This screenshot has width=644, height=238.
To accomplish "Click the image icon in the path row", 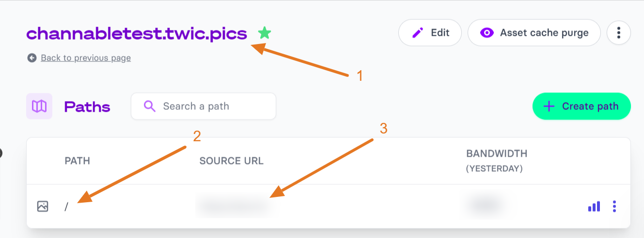I will (x=43, y=207).
